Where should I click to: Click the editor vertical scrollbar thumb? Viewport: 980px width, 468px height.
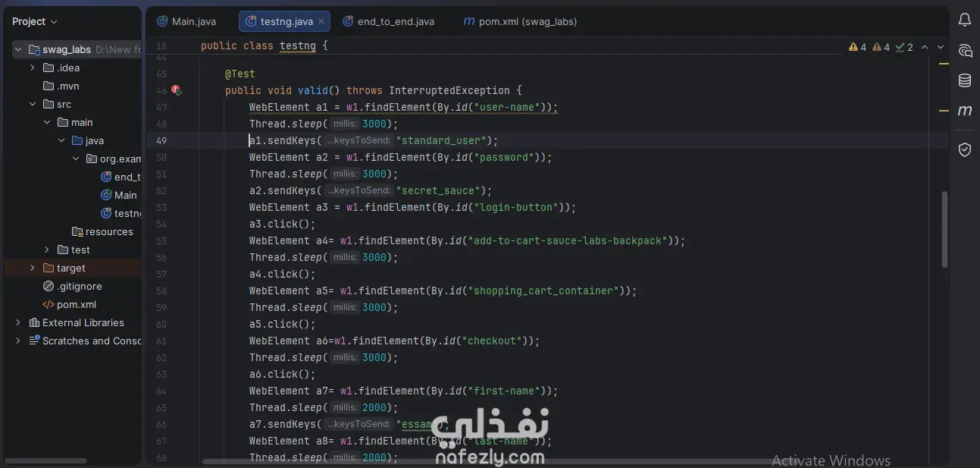[x=944, y=229]
